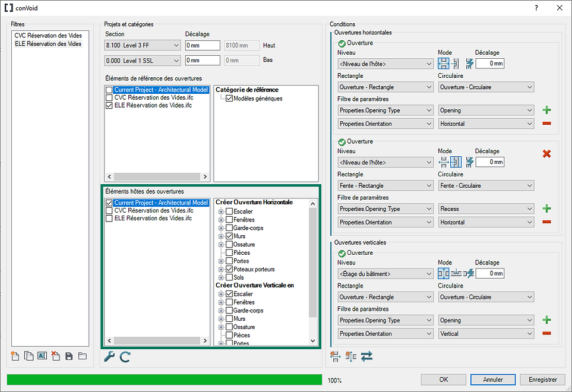Select the middle mode icon under Ouvertures verticales

[456, 273]
